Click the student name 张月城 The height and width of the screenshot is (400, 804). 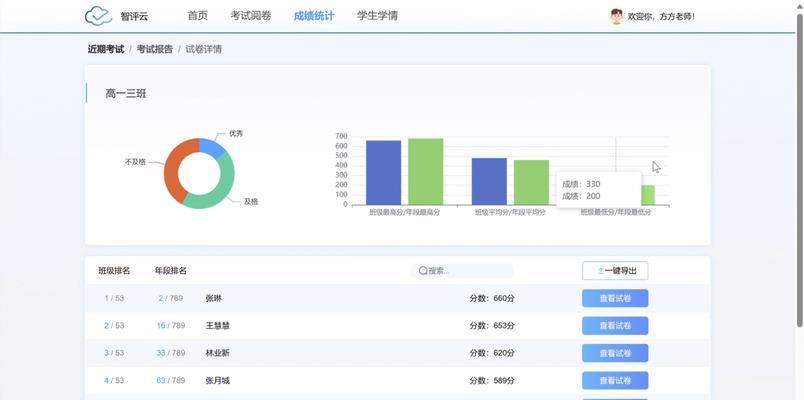(x=217, y=381)
